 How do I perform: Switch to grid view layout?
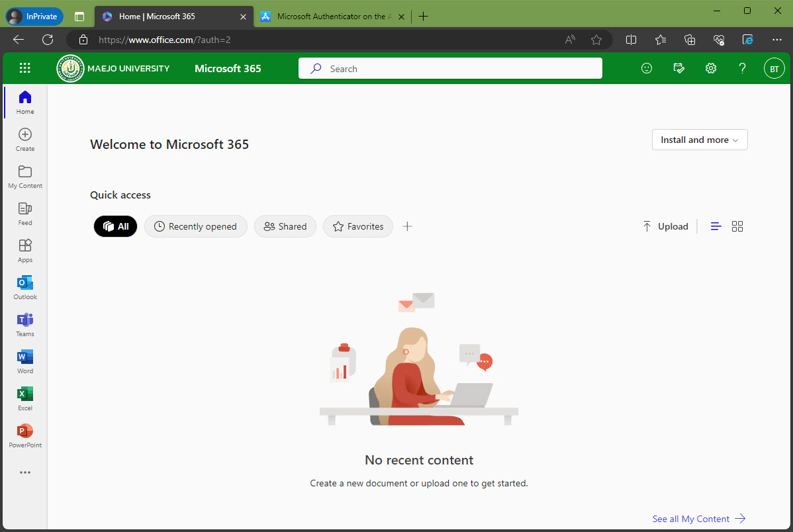737,226
